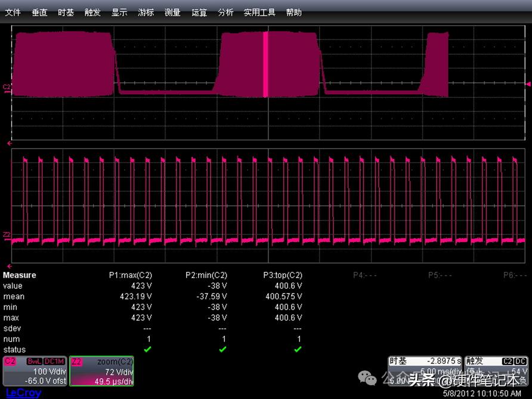Select the P1:max(C2) measurement column header
This screenshot has height=399, width=532.
click(130, 276)
